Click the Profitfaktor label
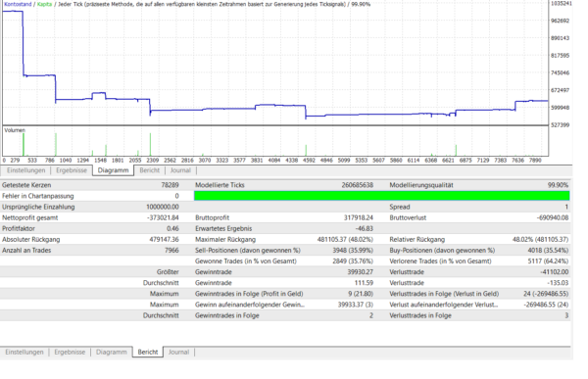The image size is (588, 379). [x=19, y=228]
